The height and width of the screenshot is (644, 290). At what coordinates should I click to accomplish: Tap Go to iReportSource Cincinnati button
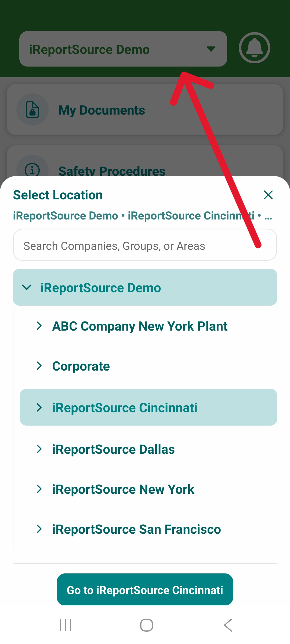click(x=145, y=590)
